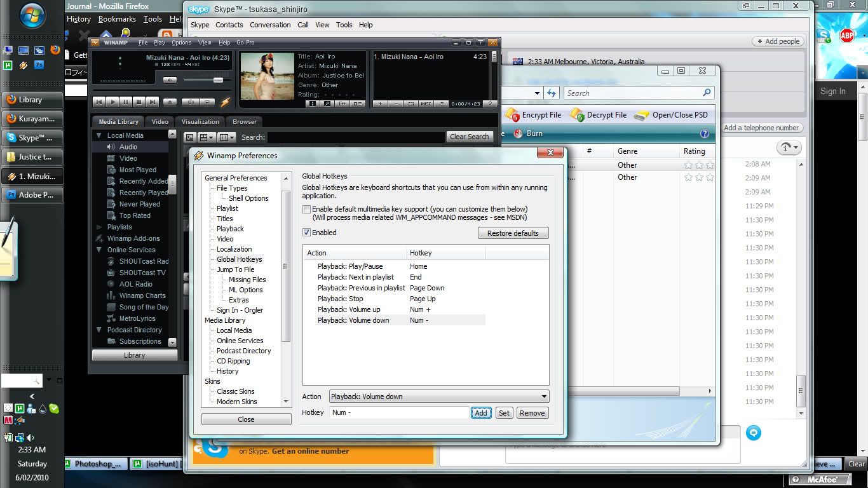Click the blue help question mark icon
868x488 pixels.
coord(704,133)
